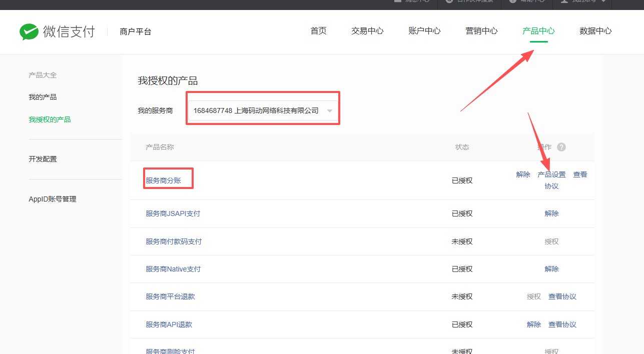
Task: Select the 数据中心 tab
Action: point(595,31)
